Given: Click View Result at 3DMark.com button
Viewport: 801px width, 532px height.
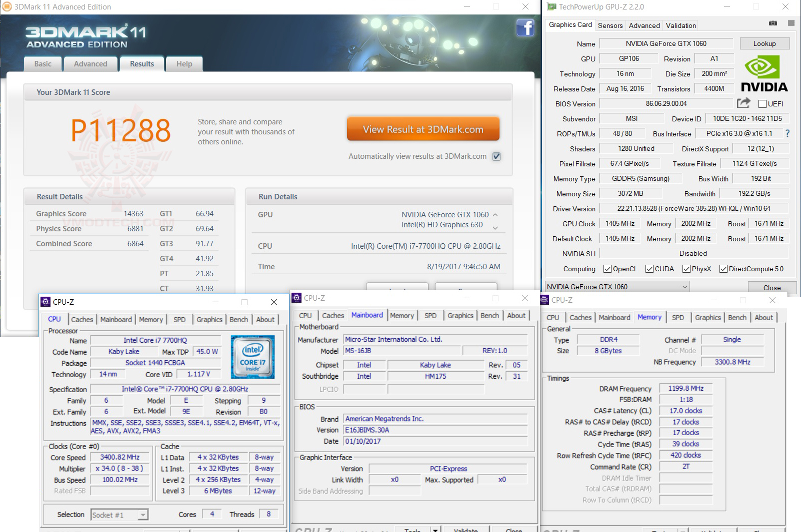Looking at the screenshot, I should point(423,129).
